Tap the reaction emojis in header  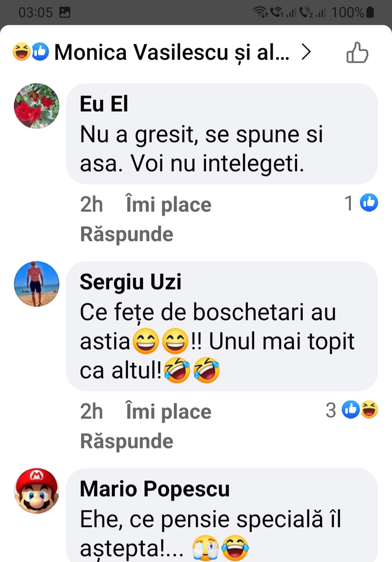(x=30, y=53)
